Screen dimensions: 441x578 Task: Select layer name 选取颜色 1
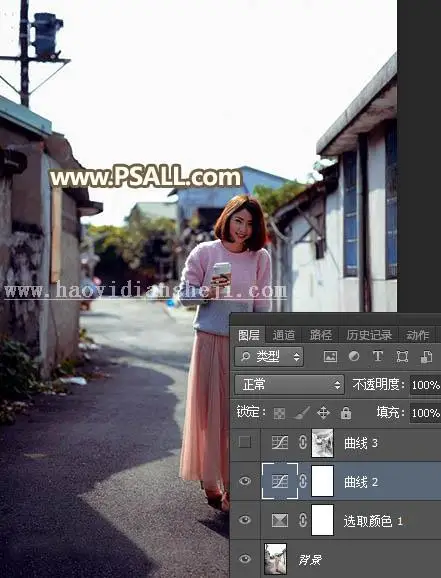(x=373, y=521)
